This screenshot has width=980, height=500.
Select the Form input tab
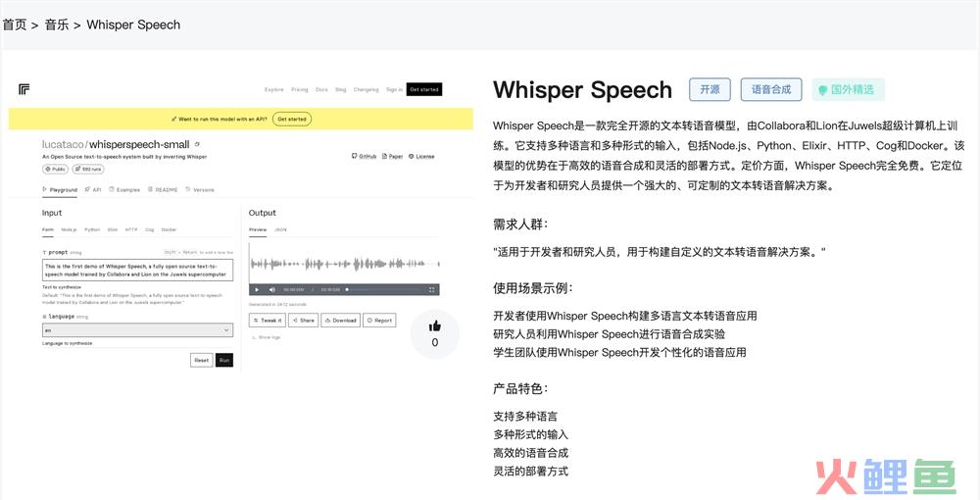click(47, 229)
